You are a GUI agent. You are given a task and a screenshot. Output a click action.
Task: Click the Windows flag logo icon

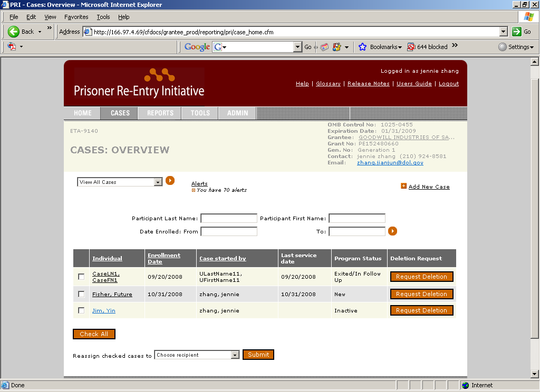[x=528, y=16]
